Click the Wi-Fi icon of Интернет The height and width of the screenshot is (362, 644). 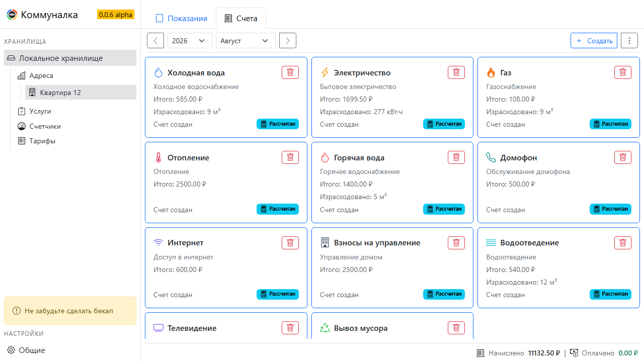158,243
